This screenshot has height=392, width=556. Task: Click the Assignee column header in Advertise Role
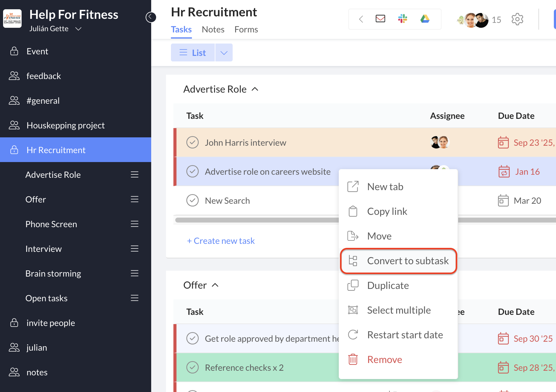(447, 116)
